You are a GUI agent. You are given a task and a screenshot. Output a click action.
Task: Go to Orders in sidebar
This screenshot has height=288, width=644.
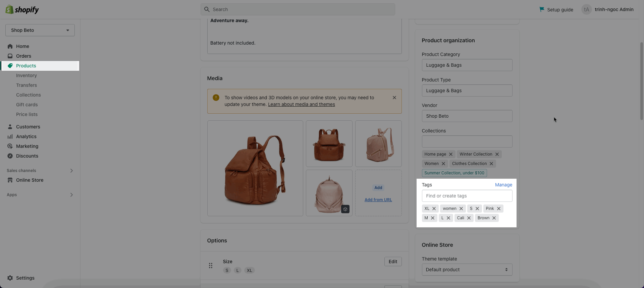[x=23, y=56]
